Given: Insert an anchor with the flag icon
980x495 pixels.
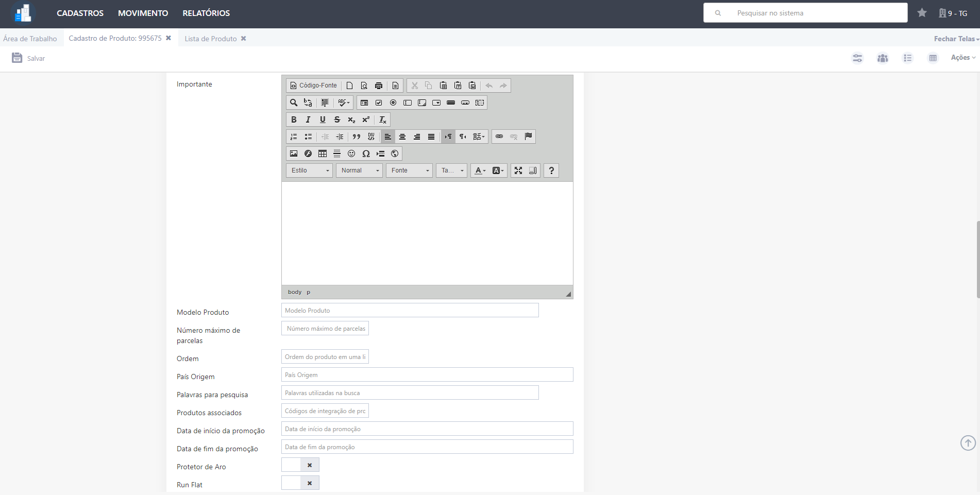Looking at the screenshot, I should (x=528, y=136).
